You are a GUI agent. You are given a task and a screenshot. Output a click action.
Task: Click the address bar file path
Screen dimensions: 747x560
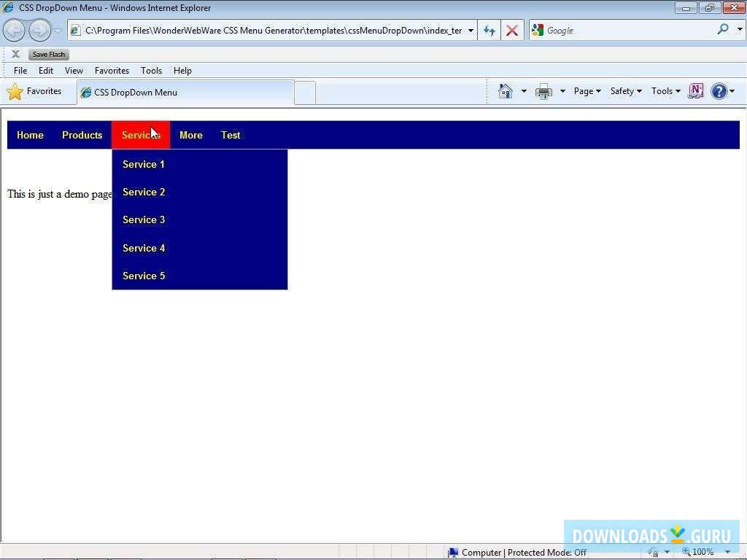point(274,31)
